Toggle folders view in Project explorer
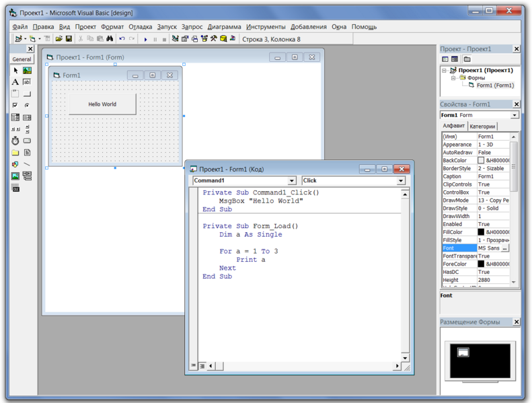This screenshot has height=403, width=532. [467, 59]
